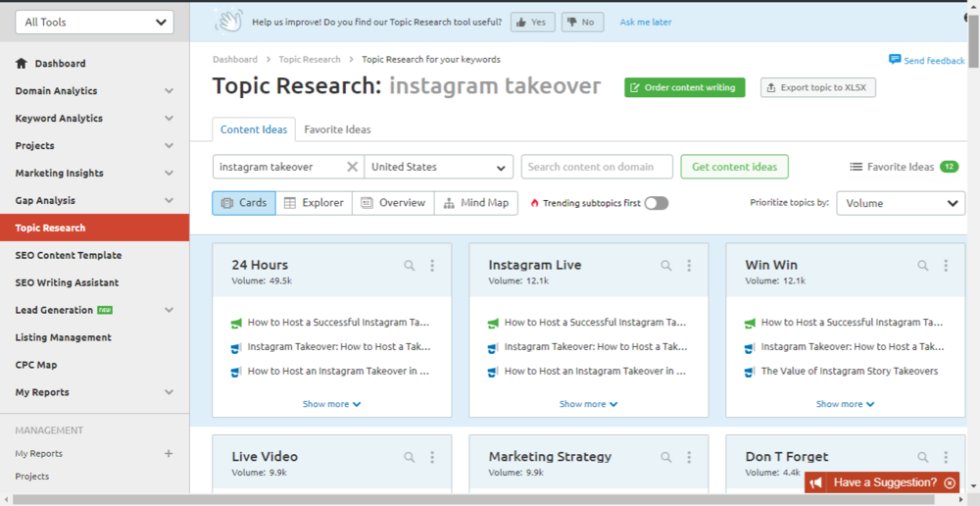The width and height of the screenshot is (980, 506).
Task: Expand Show more on the 24 Hours card
Action: tap(332, 404)
